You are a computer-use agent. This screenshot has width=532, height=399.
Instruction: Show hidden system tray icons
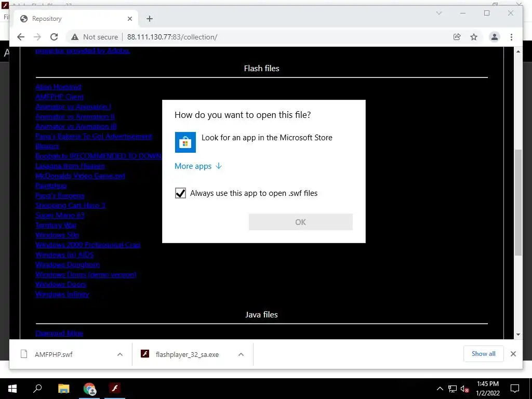click(440, 389)
